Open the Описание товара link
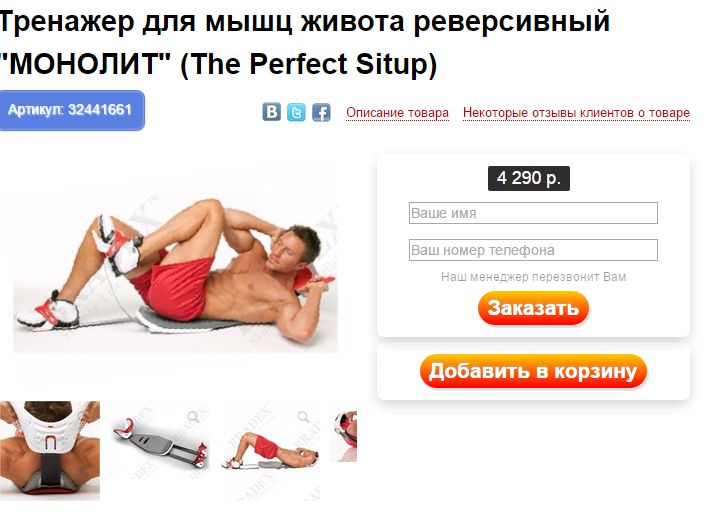This screenshot has height=519, width=712. [397, 113]
